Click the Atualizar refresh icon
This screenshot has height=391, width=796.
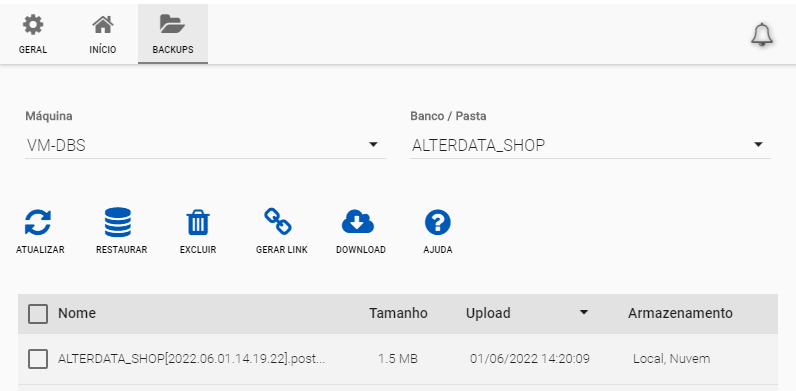pyautogui.click(x=38, y=223)
